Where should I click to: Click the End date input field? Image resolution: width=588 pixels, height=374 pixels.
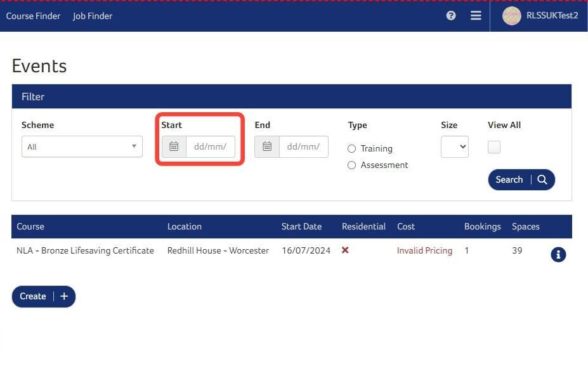(303, 146)
